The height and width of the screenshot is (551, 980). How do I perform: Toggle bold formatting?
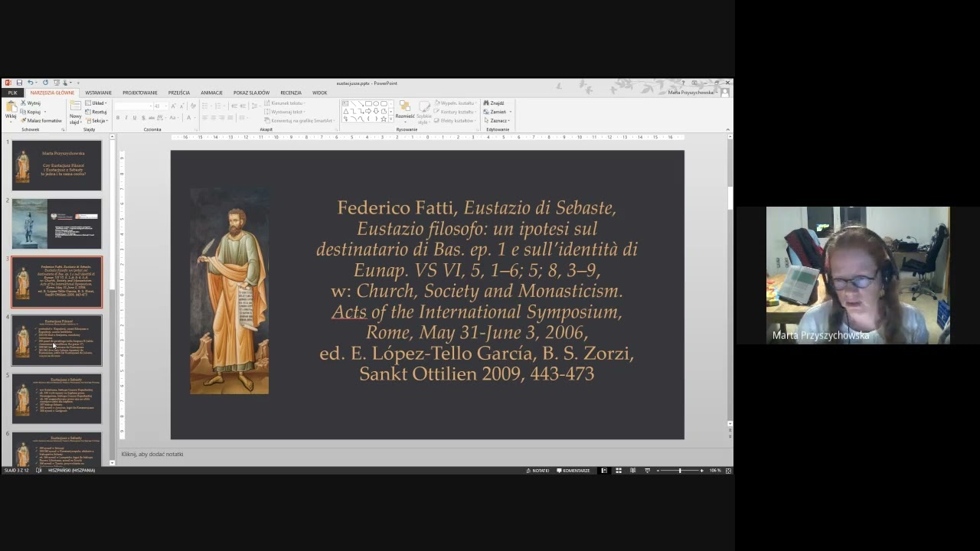(118, 118)
